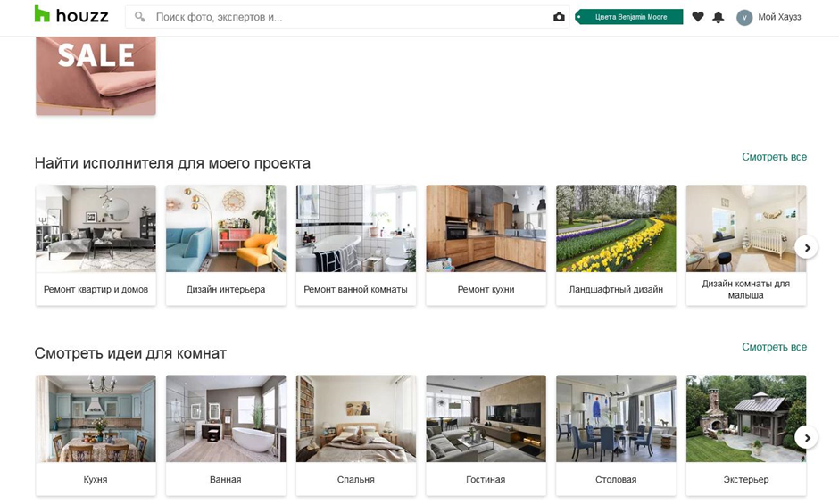Image resolution: width=839 pixels, height=504 pixels.
Task: Type in the Поиск фото search field
Action: [348, 17]
